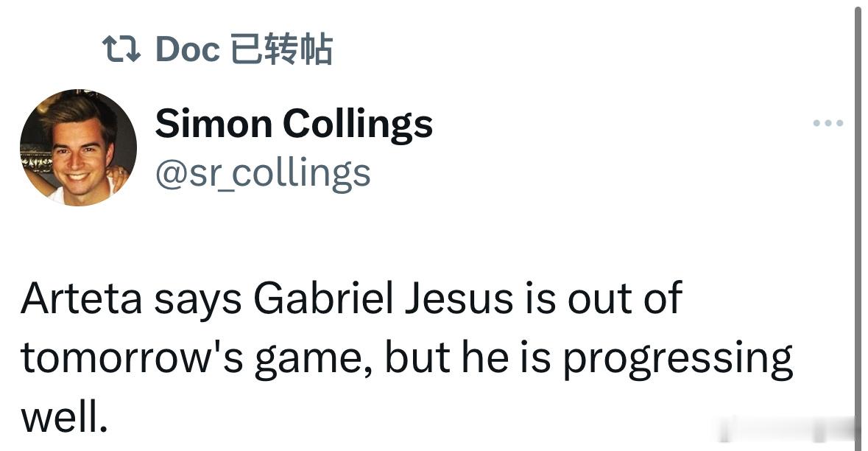Click the repost arrows icon beside Doc
This screenshot has width=868, height=451.
coord(121,49)
